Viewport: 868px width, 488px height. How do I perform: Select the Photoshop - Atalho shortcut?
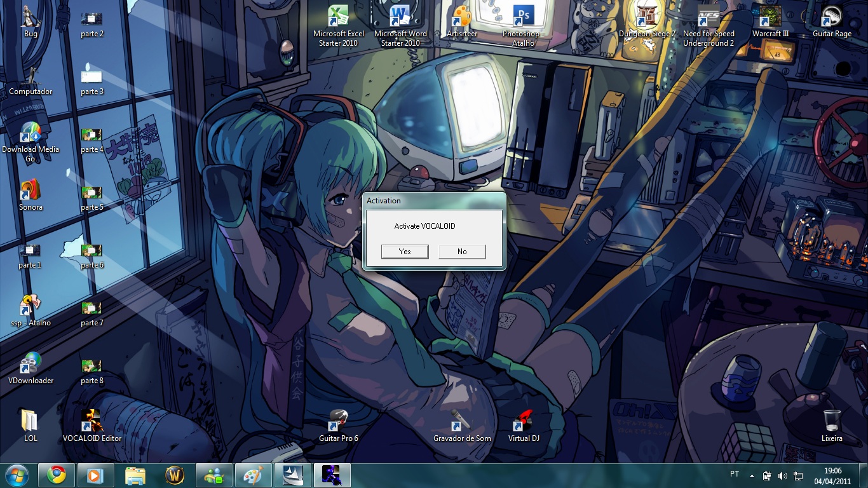524,26
